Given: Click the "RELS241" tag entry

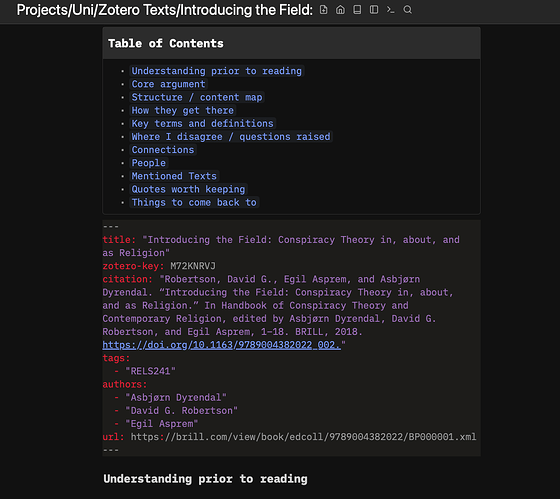Looking at the screenshot, I should [x=150, y=371].
